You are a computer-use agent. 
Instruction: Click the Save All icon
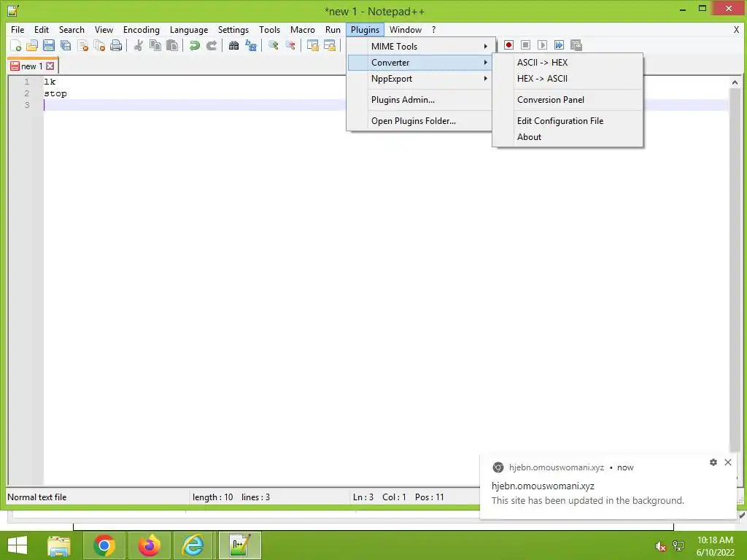65,45
